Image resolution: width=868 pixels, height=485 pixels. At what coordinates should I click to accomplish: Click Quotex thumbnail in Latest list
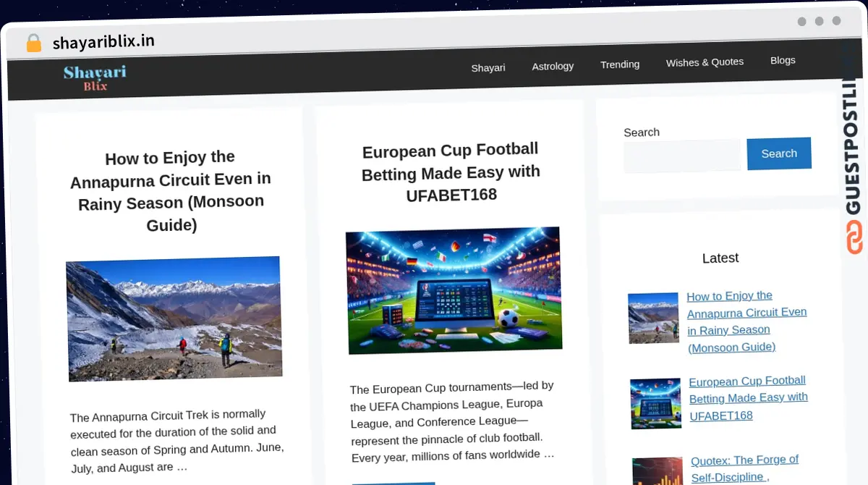[658, 471]
